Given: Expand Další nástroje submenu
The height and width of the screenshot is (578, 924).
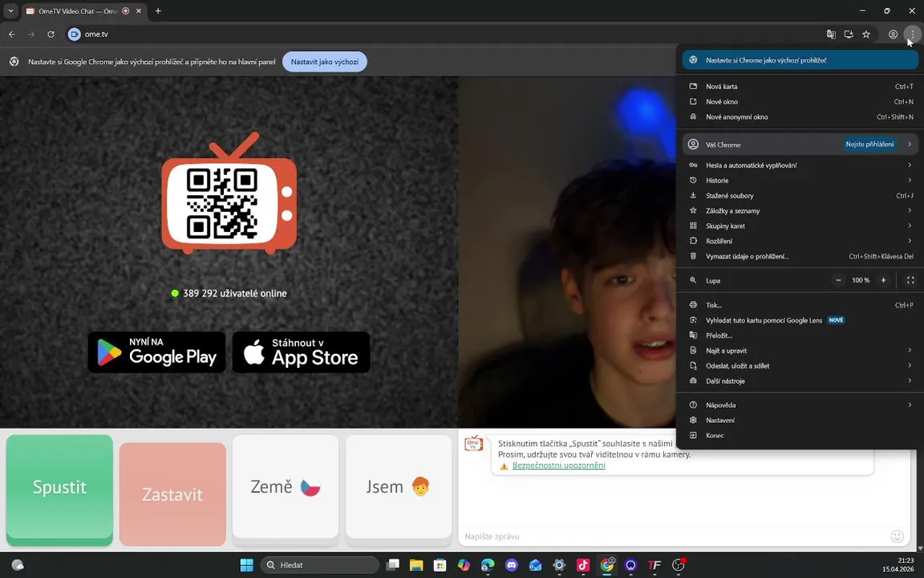Looking at the screenshot, I should [x=800, y=381].
